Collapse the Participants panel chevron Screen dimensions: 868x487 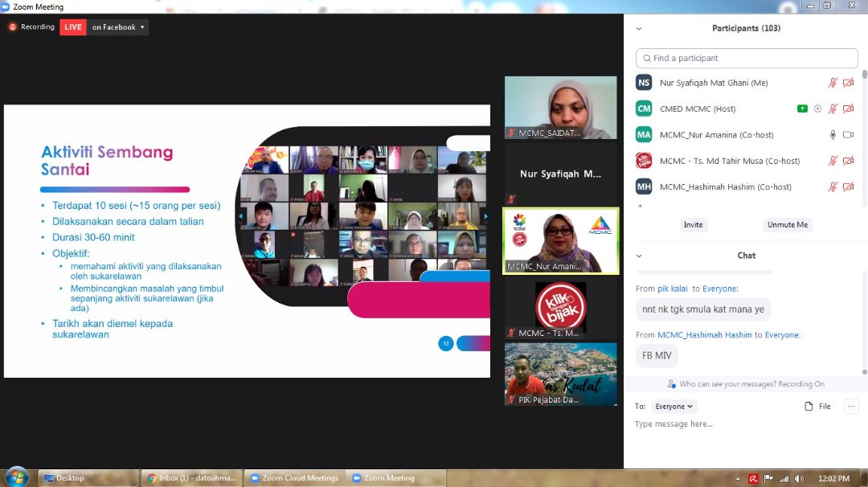(x=639, y=28)
